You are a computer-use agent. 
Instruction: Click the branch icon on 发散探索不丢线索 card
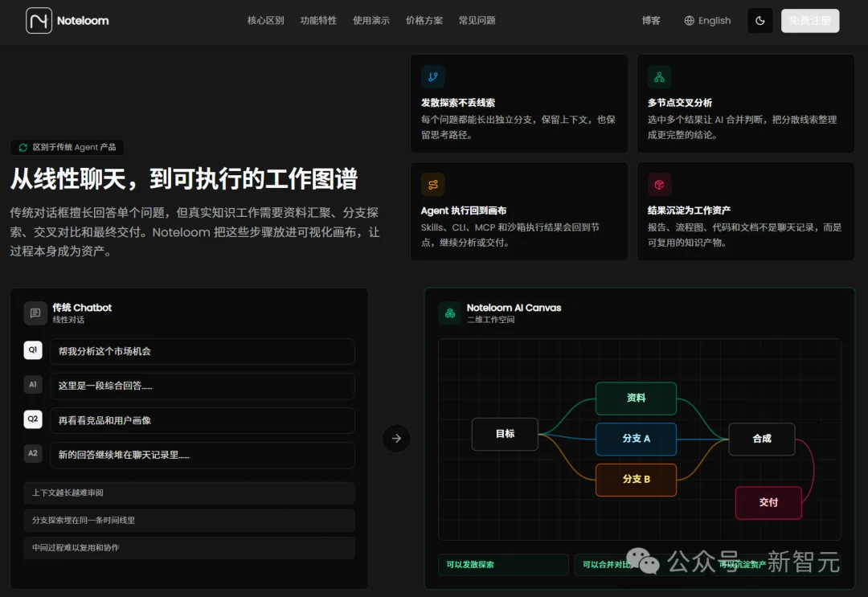tap(433, 77)
